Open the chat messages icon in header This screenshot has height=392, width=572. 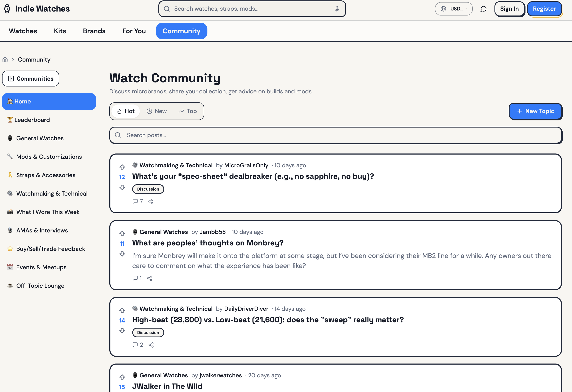[x=483, y=9]
